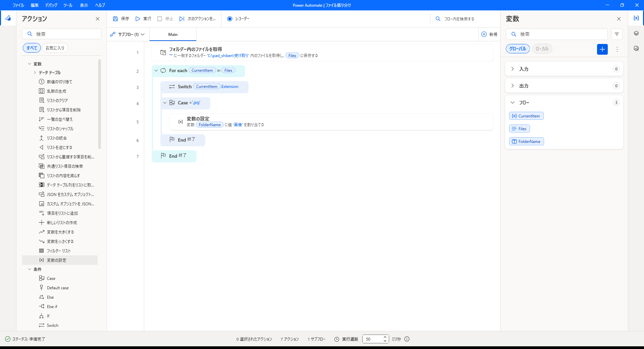The image size is (644, 349).
Task: Close the アクション pane
Action: point(98,19)
